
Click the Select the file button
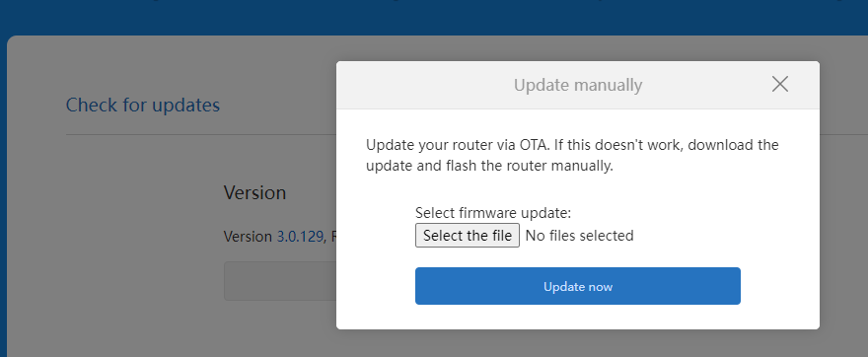coord(468,236)
